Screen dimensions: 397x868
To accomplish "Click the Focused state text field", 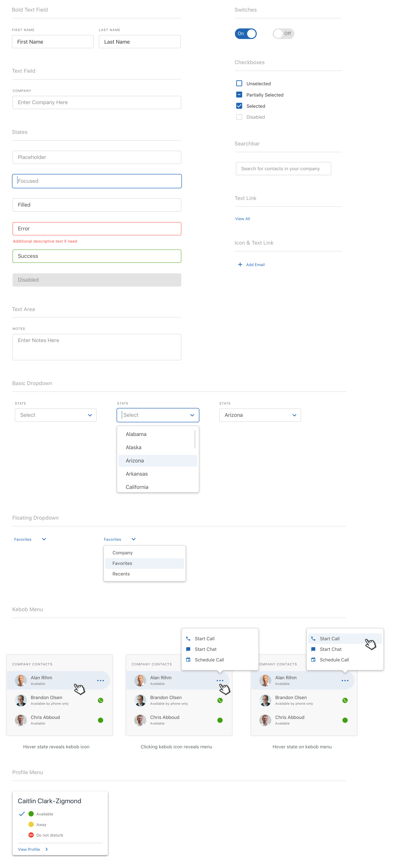I will coord(97,181).
